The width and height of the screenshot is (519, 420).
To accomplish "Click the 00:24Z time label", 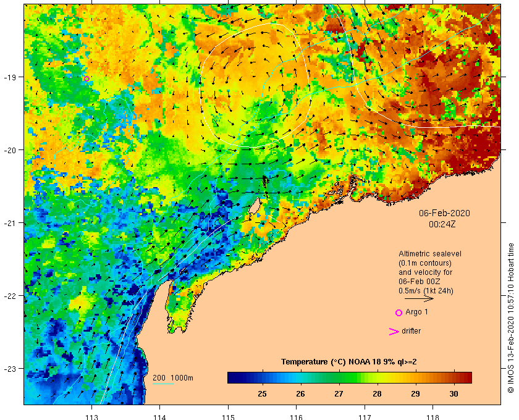I will pos(442,224).
